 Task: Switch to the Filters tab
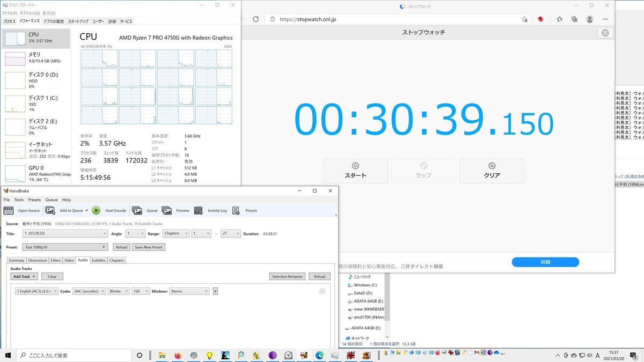(x=56, y=260)
